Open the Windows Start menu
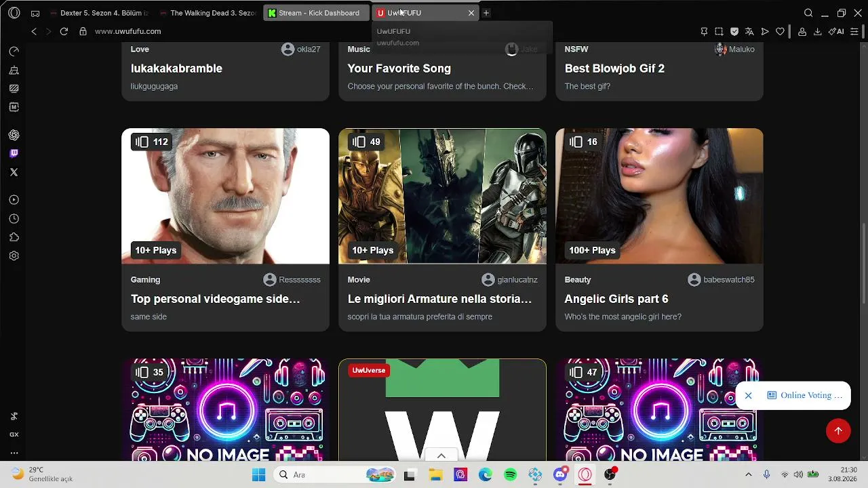This screenshot has height=488, width=868. pos(259,475)
